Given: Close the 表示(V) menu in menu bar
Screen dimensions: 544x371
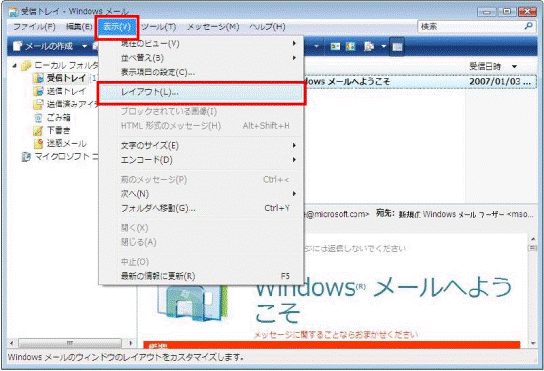Looking at the screenshot, I should click(117, 27).
